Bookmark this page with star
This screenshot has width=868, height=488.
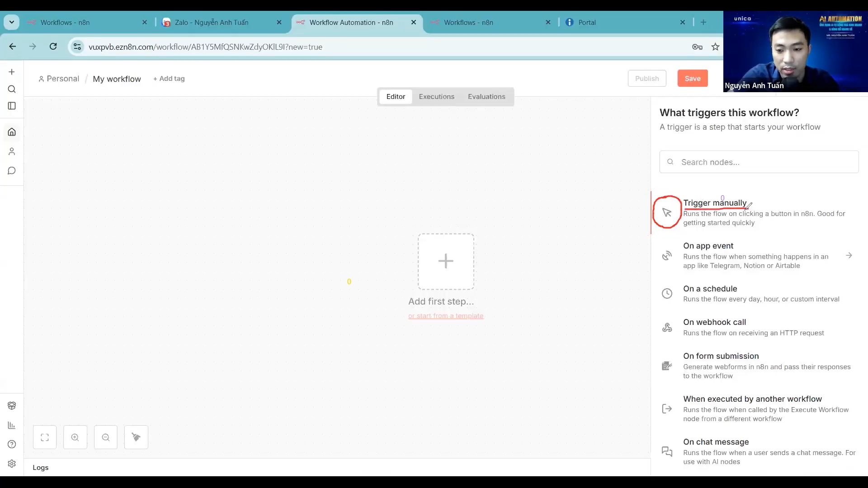point(715,47)
